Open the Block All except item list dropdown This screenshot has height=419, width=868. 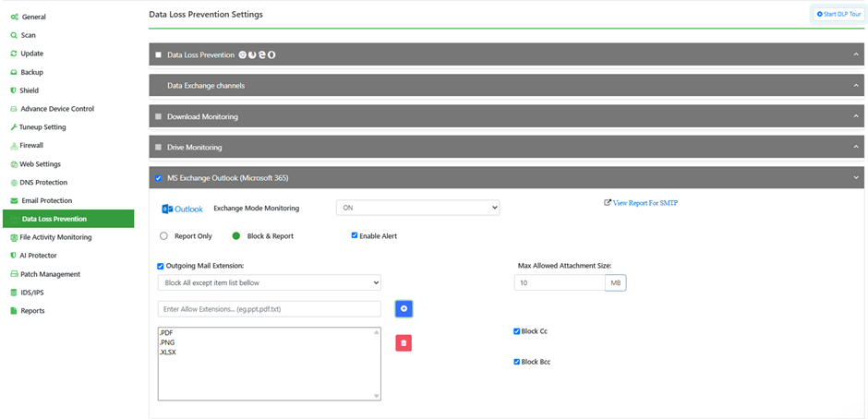click(x=270, y=282)
